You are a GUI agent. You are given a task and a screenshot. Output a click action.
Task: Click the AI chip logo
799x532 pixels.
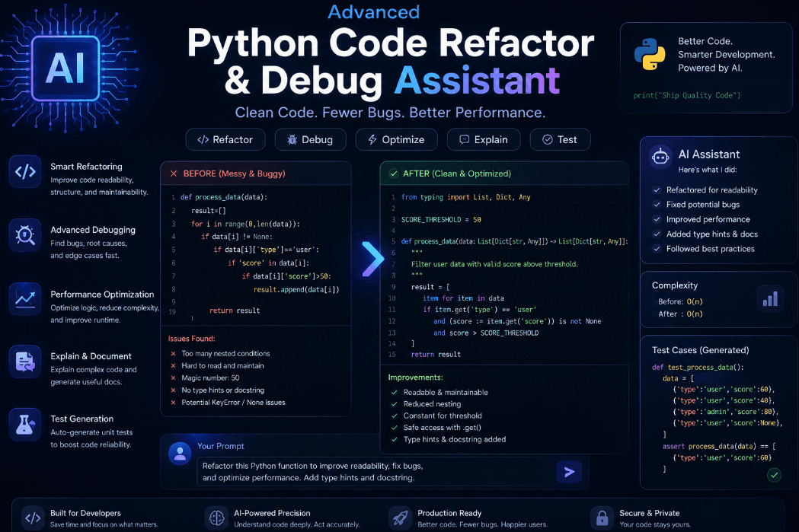66,68
